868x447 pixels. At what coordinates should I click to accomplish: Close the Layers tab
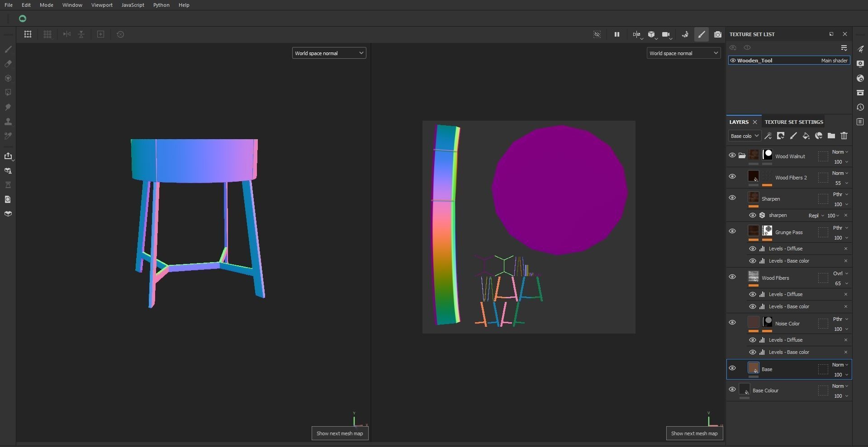[x=755, y=122]
